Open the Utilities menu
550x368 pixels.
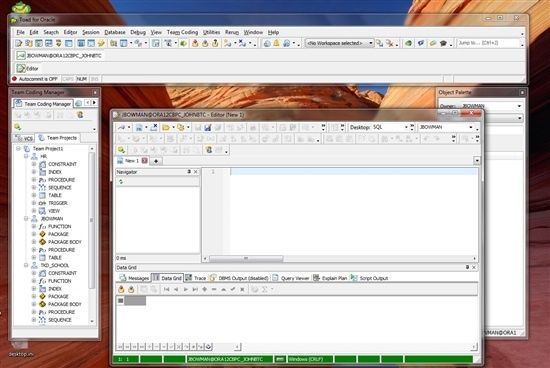[x=212, y=32]
